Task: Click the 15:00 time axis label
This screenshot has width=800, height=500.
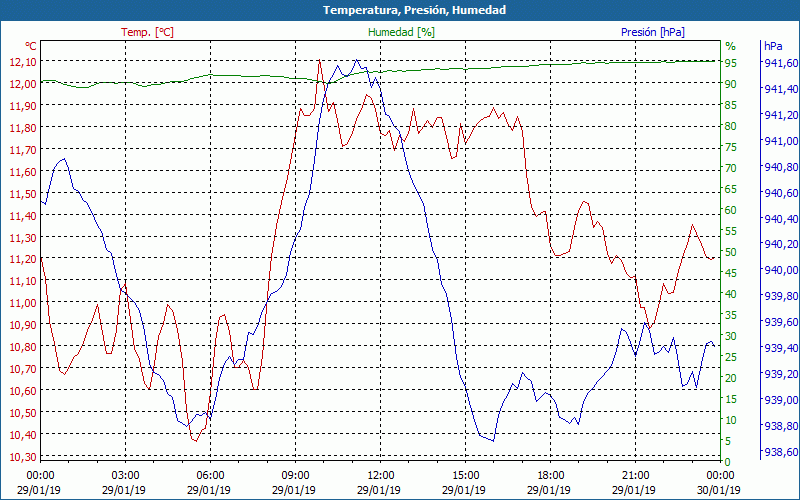Action: tap(464, 476)
